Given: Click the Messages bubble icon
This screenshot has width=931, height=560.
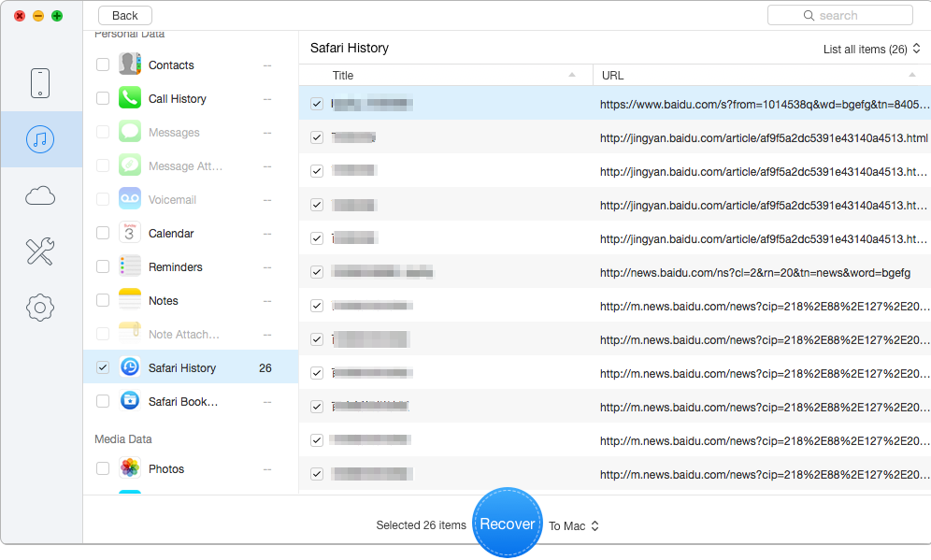Looking at the screenshot, I should point(129,132).
